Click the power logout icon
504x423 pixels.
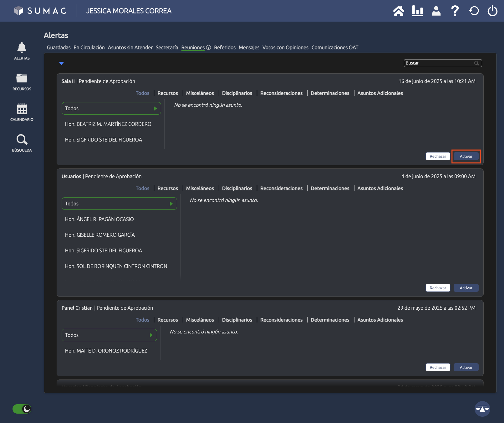492,11
